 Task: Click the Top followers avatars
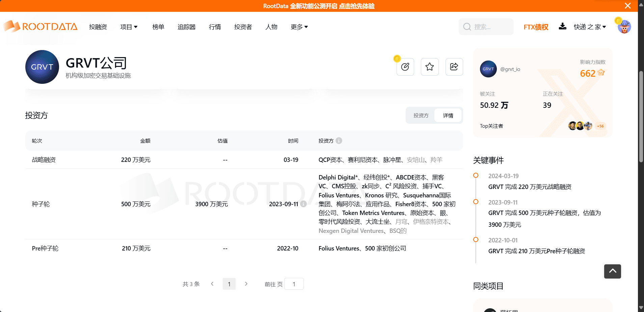tap(580, 126)
